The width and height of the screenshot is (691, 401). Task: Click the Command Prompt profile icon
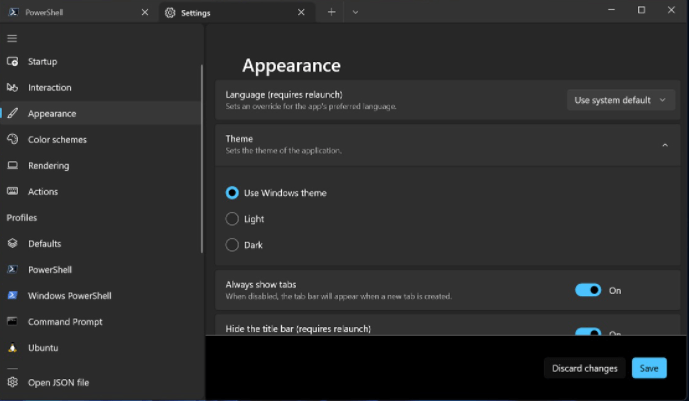12,321
